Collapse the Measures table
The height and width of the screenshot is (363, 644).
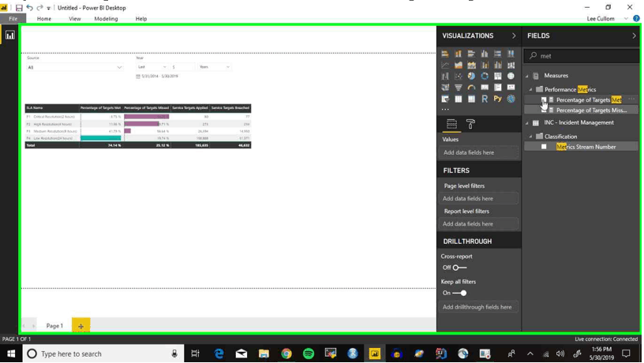coord(527,76)
